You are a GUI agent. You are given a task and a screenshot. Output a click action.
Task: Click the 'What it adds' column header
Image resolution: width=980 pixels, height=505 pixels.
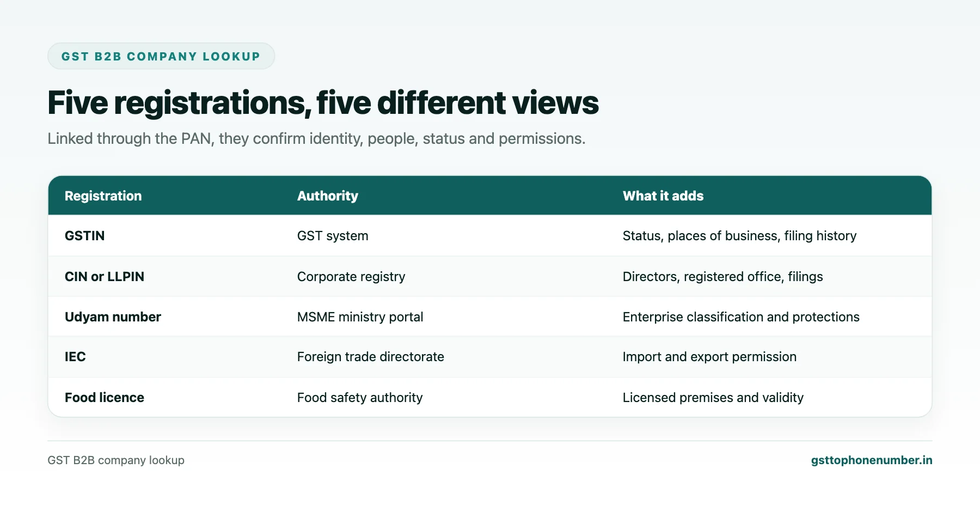pyautogui.click(x=663, y=196)
